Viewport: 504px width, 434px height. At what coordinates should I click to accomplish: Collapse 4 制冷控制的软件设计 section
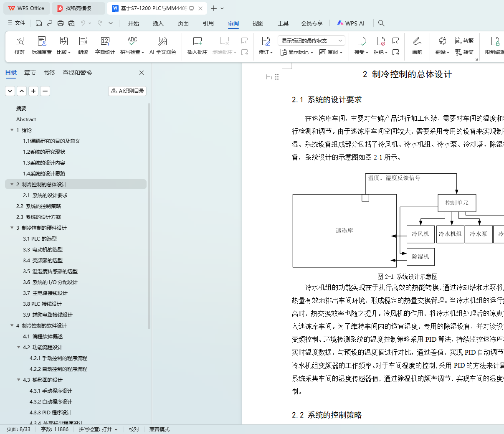click(12, 325)
